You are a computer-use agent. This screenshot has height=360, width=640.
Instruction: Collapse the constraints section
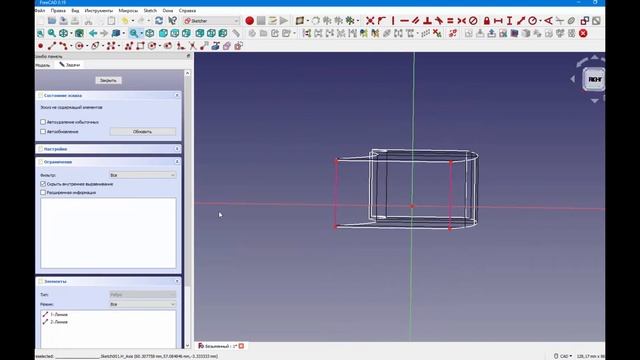click(x=177, y=162)
